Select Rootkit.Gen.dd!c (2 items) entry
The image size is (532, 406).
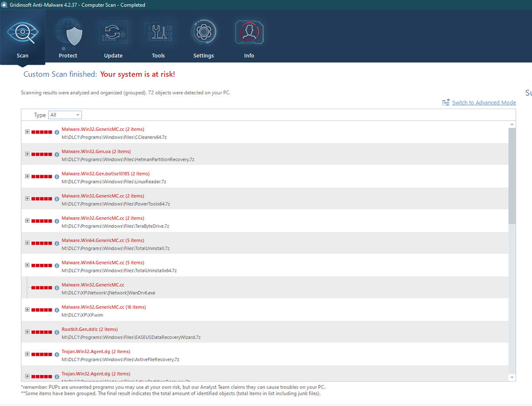pyautogui.click(x=89, y=329)
